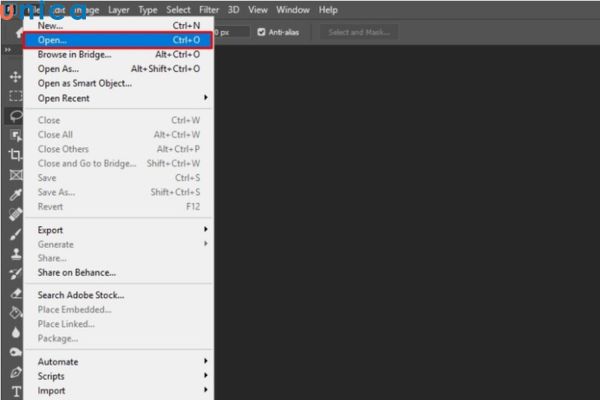Click the Place Embedded... entry
Viewport: 600px width, 400px height.
click(118, 310)
